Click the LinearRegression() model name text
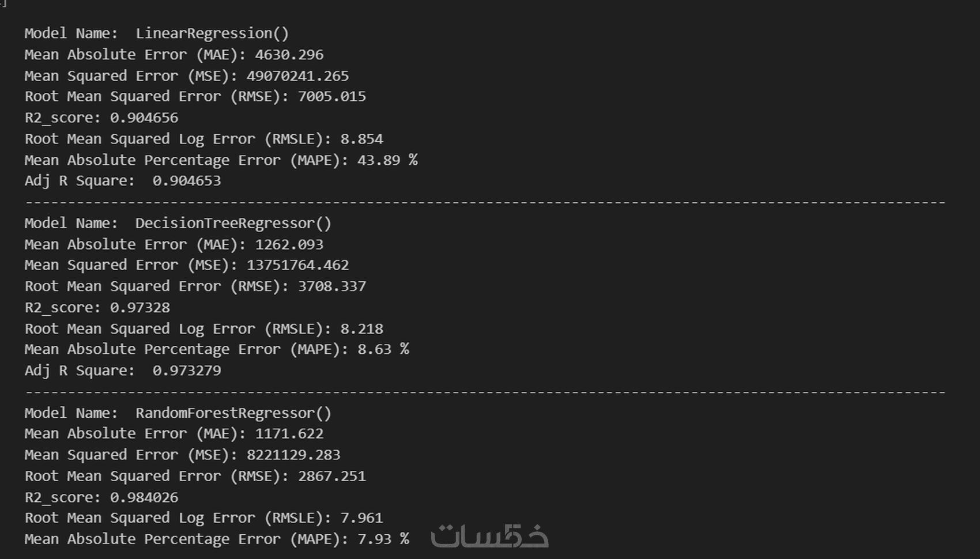 (x=212, y=33)
